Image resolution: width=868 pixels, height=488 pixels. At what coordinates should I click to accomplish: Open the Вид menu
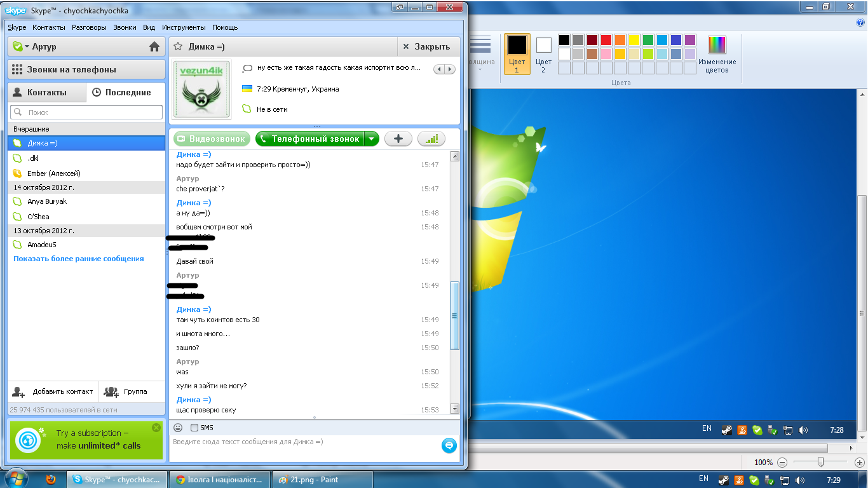click(149, 27)
